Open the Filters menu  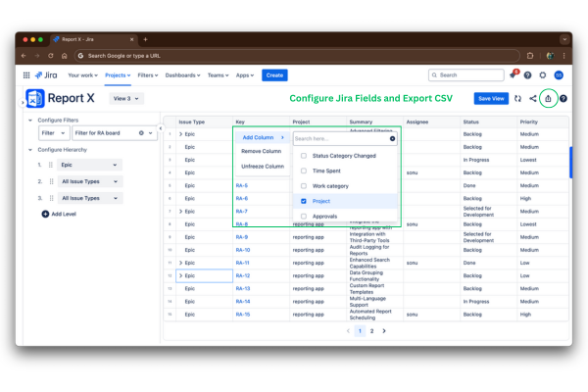pos(148,75)
